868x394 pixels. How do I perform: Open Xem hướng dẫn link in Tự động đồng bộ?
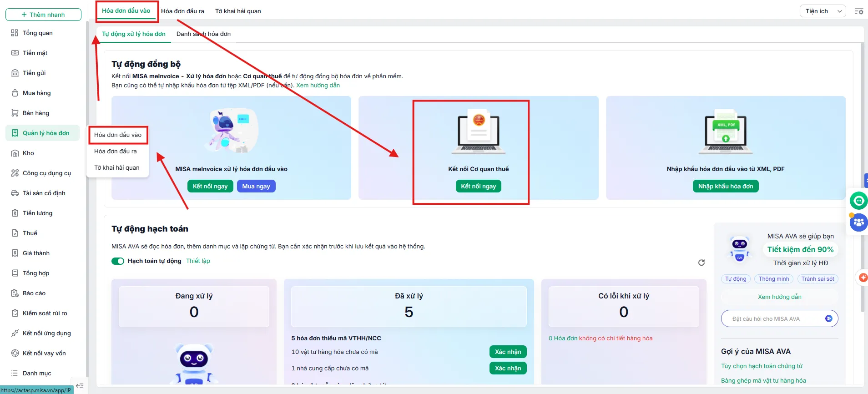click(318, 85)
